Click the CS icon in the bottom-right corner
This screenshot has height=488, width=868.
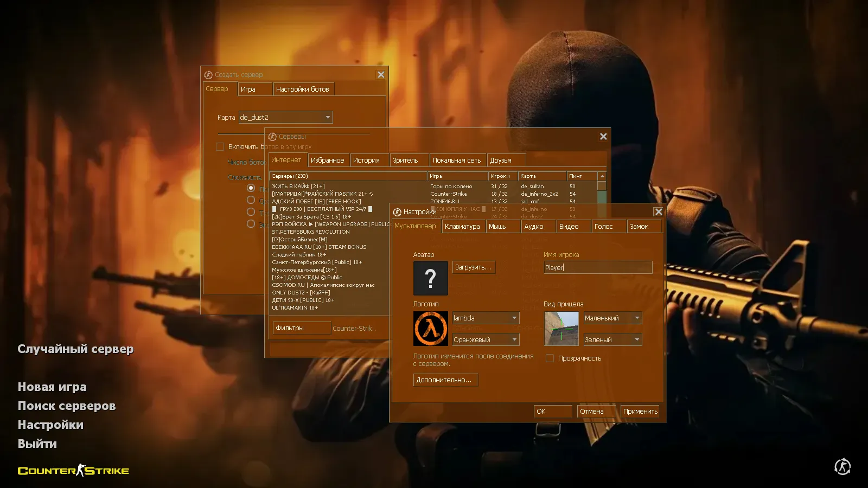[x=843, y=466]
